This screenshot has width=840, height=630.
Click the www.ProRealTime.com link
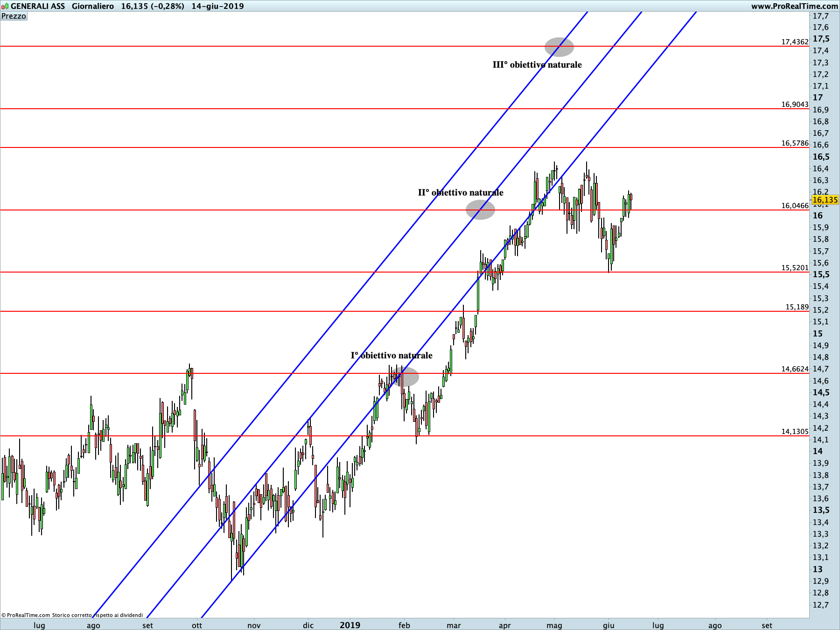[x=794, y=6]
